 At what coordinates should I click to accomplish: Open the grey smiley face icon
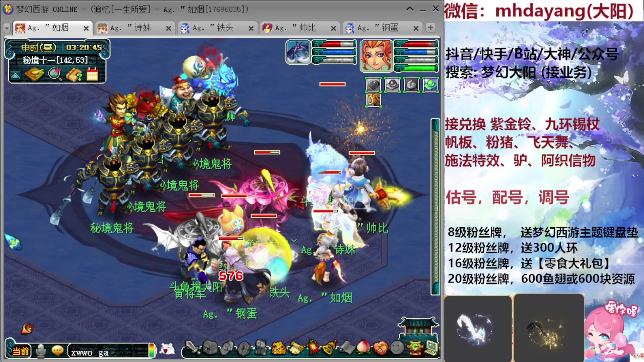[x=397, y=348]
